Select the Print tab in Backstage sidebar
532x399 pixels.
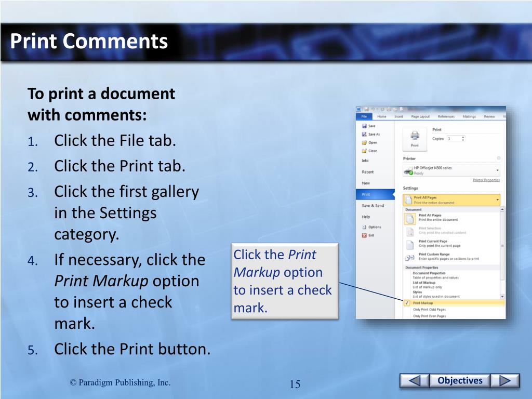pos(375,194)
